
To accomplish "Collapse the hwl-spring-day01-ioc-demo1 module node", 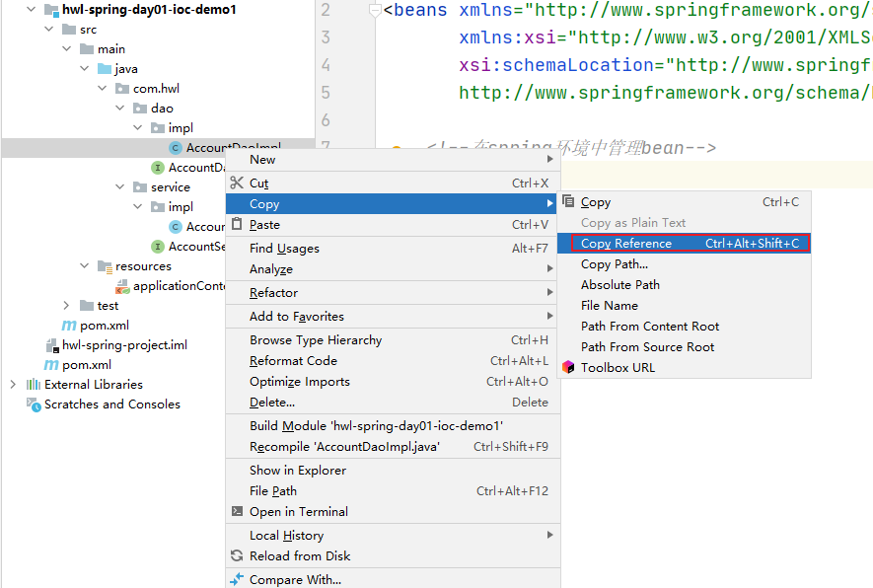I will click(32, 10).
